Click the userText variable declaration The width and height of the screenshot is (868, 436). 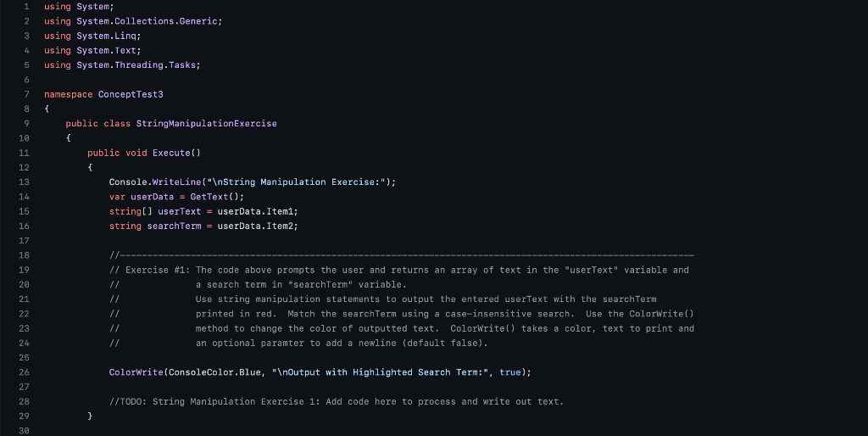(180, 211)
